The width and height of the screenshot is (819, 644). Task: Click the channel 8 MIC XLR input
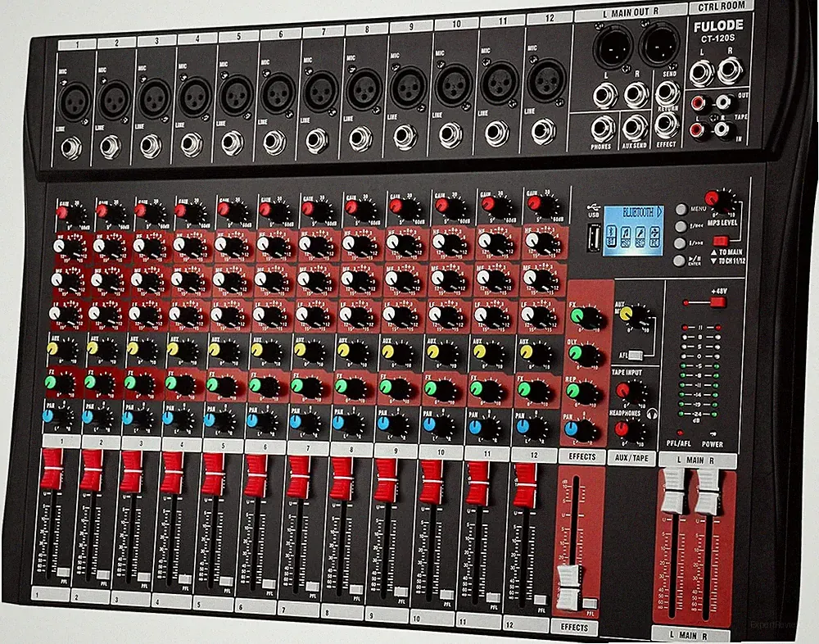[363, 90]
